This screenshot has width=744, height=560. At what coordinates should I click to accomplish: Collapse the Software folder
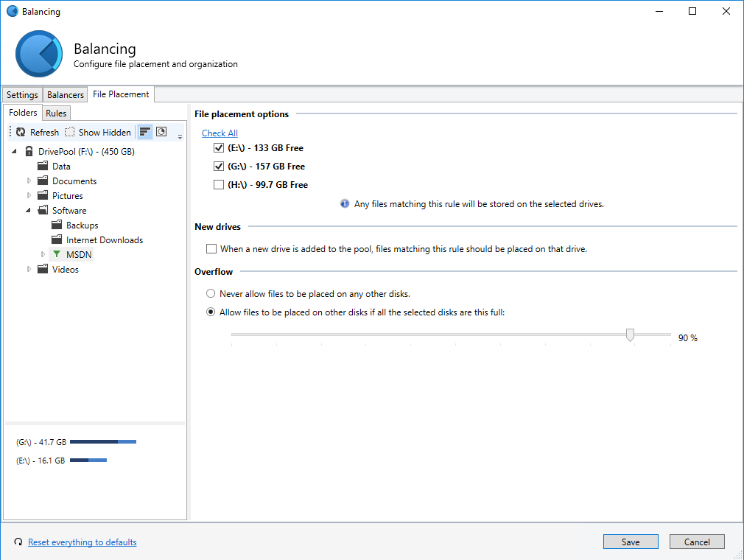(29, 211)
